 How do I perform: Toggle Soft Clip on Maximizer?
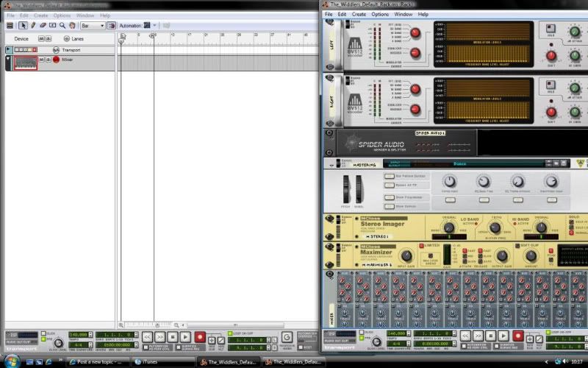(517, 246)
